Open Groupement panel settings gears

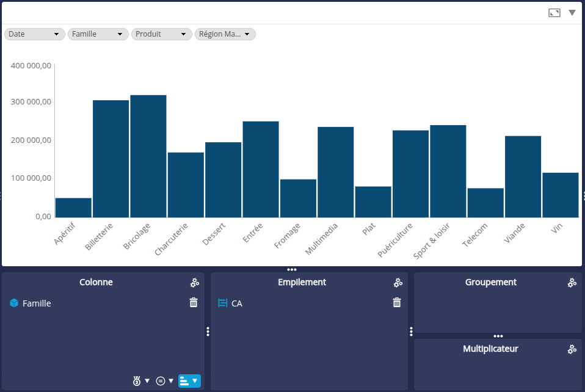coord(572,283)
